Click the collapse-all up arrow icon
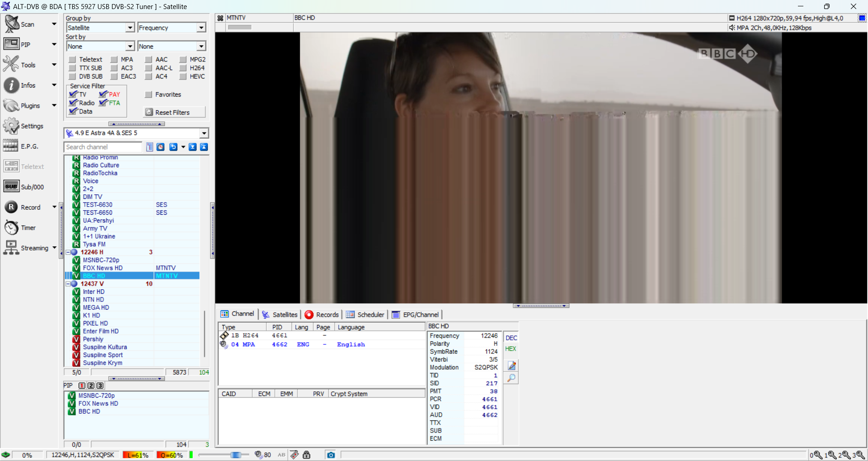 coord(204,147)
